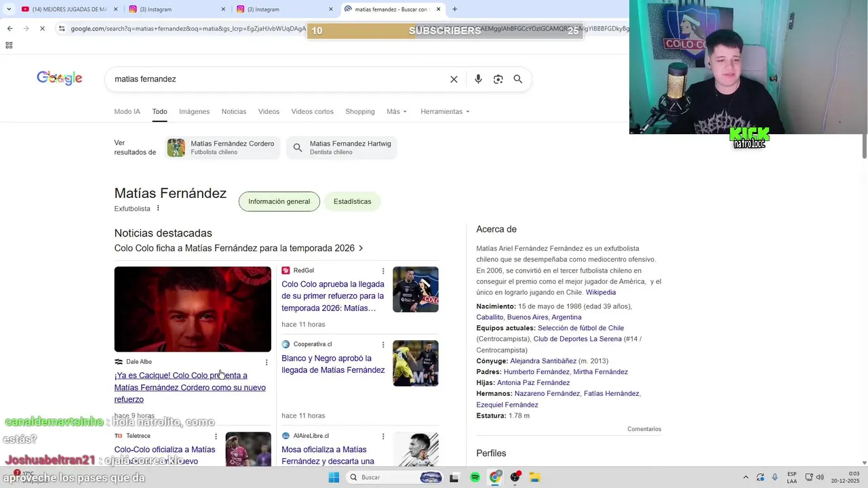
Task: Open Antonia Paz Fernández link
Action: click(x=533, y=382)
